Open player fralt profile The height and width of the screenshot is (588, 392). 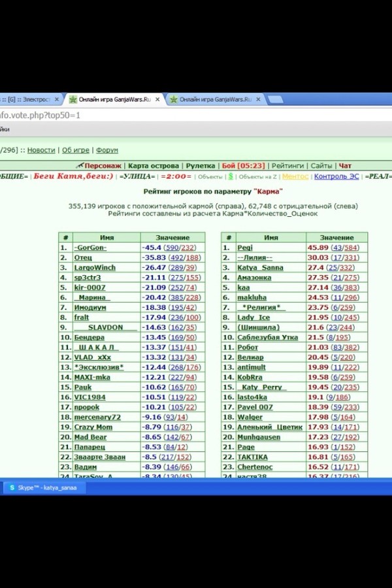click(x=82, y=318)
